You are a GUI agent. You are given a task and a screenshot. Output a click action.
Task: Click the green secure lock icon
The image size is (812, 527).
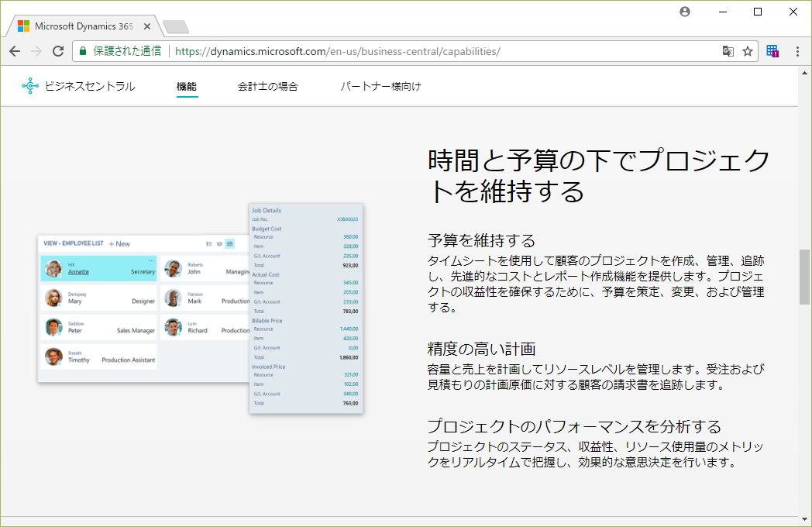[x=82, y=51]
